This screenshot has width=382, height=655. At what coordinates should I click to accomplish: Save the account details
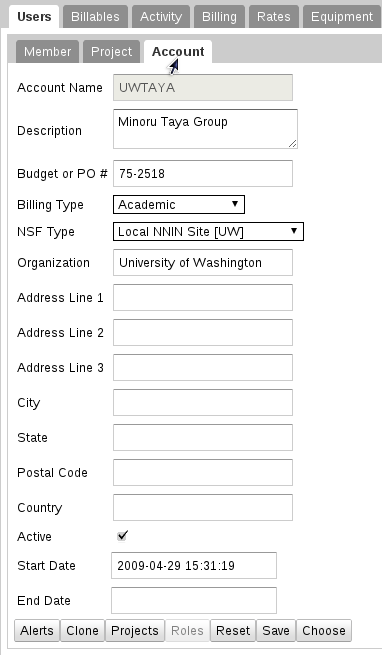click(276, 630)
